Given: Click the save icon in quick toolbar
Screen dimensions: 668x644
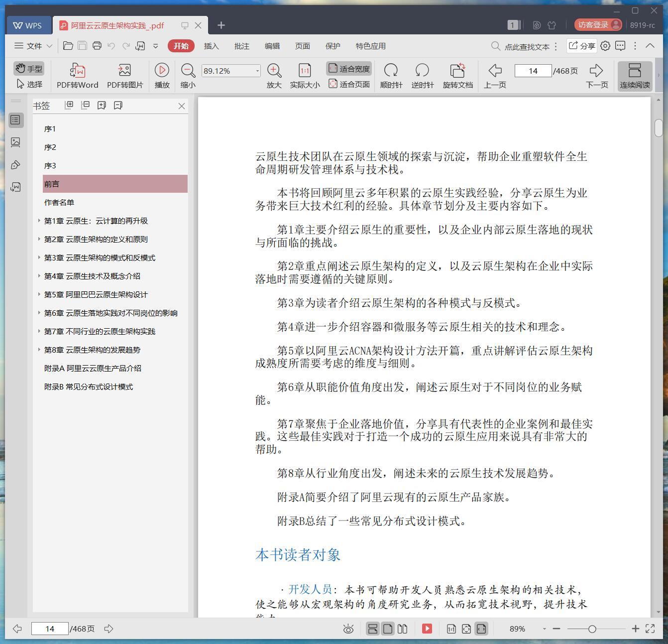Looking at the screenshot, I should pyautogui.click(x=83, y=46).
